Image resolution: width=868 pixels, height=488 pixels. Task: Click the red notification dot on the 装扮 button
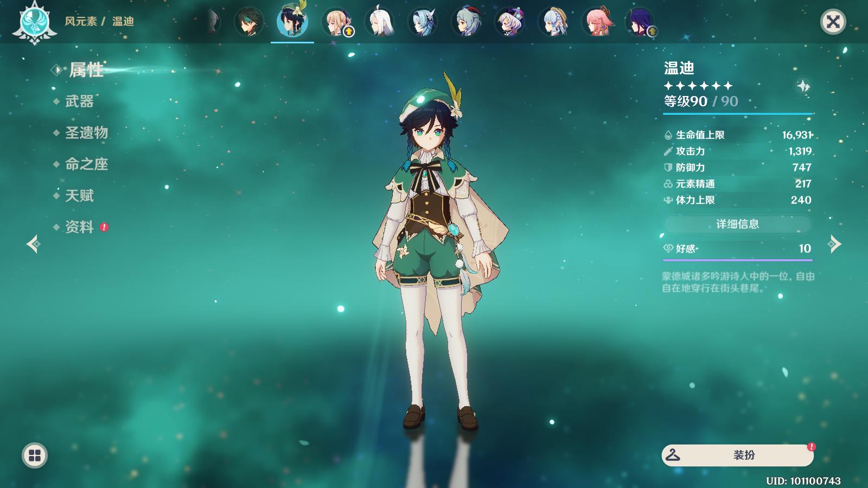click(812, 447)
